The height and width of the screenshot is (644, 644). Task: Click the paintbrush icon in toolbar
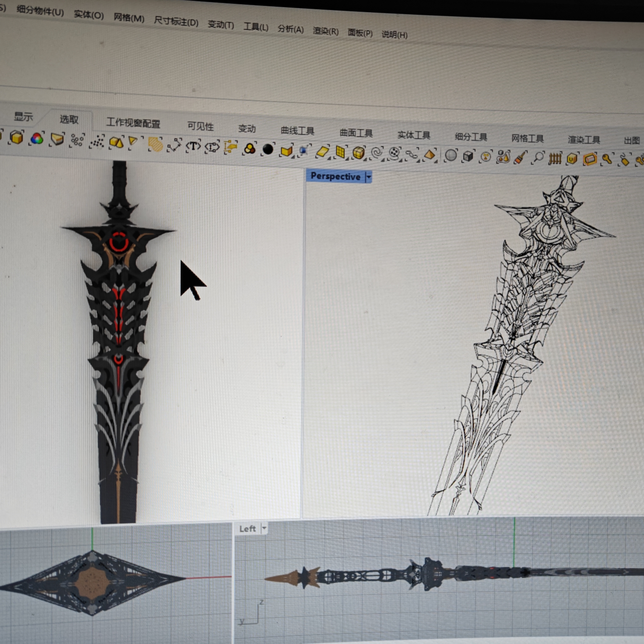520,158
